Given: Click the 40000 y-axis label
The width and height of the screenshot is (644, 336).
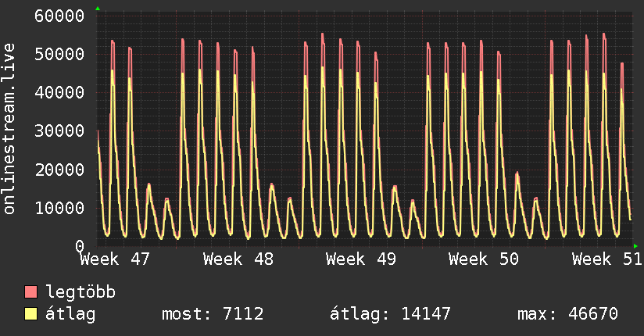Looking at the screenshot, I should pyautogui.click(x=59, y=92).
